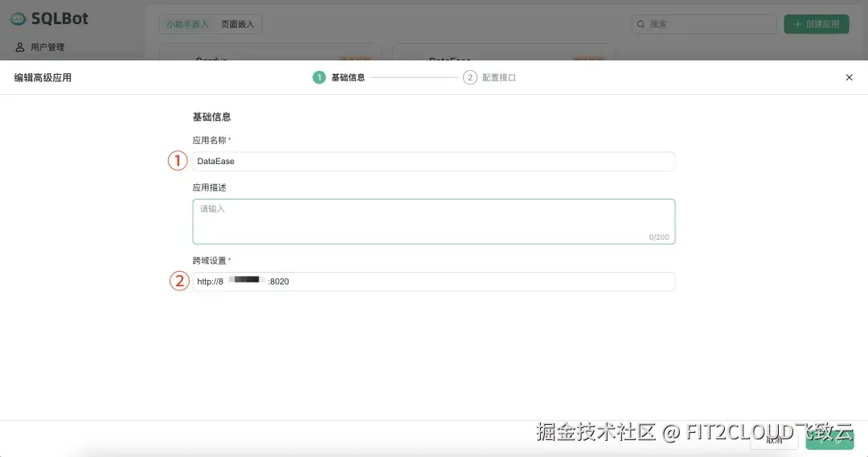Click the 创建应用 button
Screen dimensions: 868x457
point(816,24)
